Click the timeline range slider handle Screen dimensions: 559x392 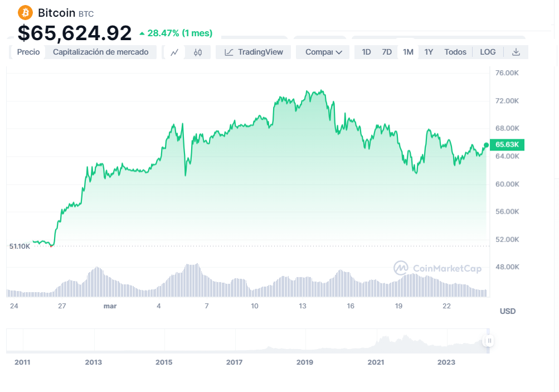pos(489,341)
